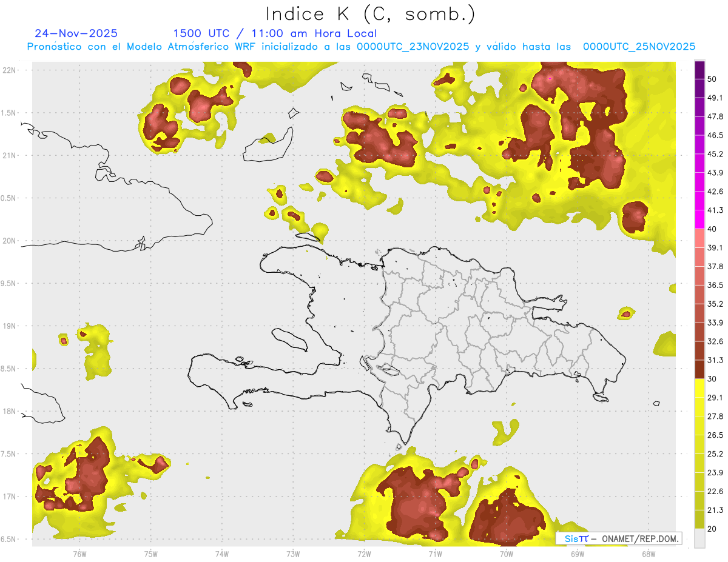Click colorbar value "46.5"
The height and width of the screenshot is (562, 728).
pyautogui.click(x=715, y=135)
